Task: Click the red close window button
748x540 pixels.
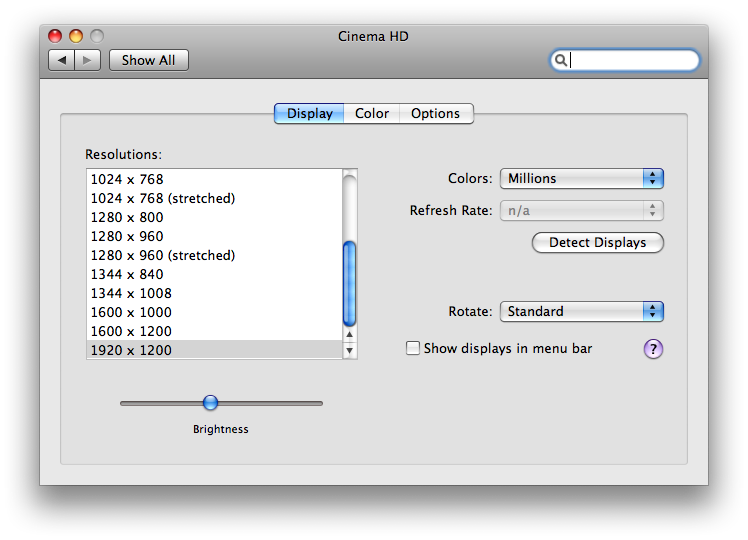Action: (55, 36)
